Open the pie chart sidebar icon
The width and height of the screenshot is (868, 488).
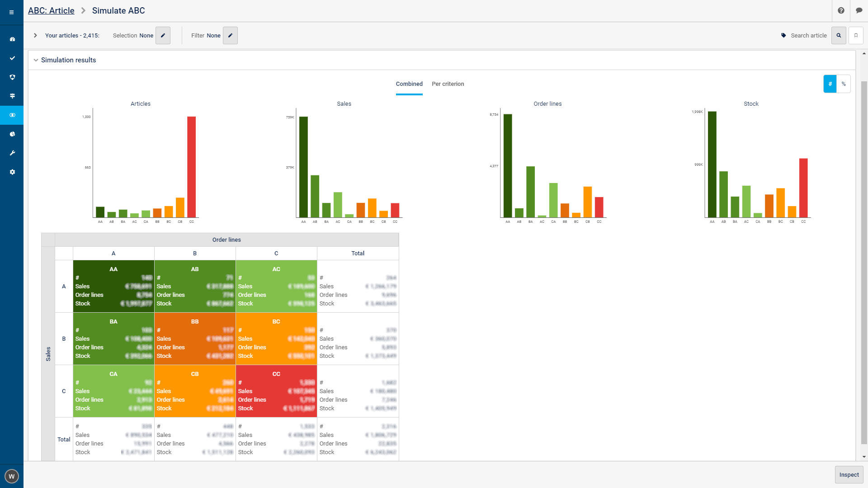tap(12, 134)
